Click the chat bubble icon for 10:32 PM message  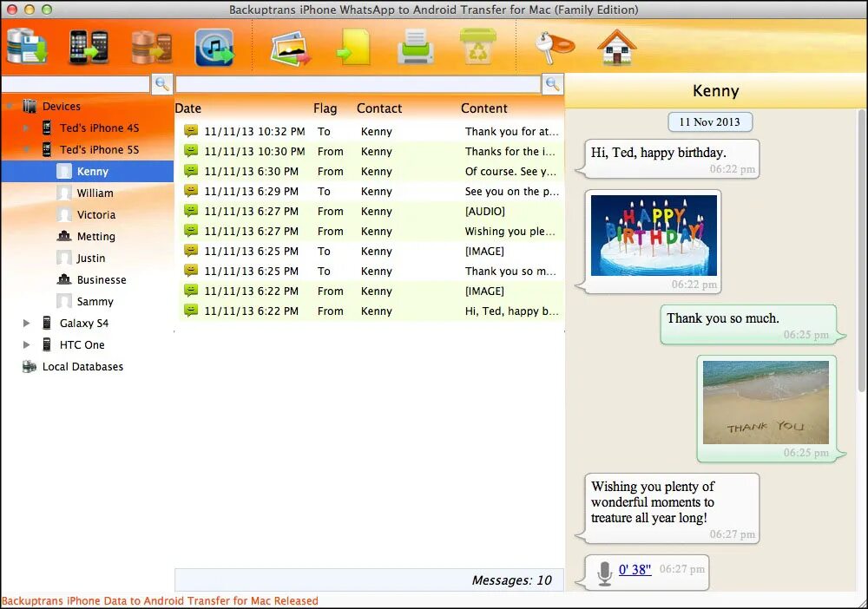(191, 131)
